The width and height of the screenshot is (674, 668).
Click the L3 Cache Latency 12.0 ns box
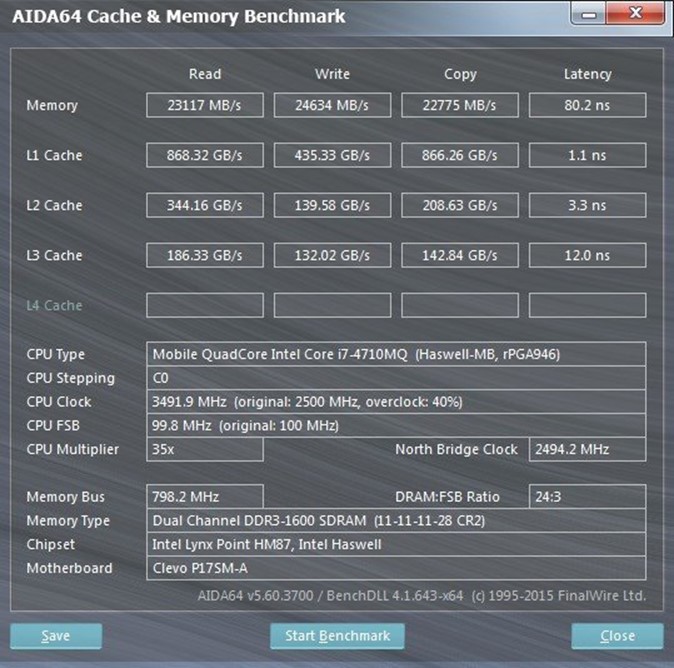587,255
